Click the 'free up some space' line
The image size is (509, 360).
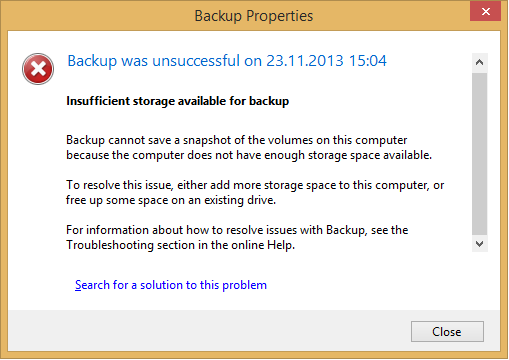(171, 200)
